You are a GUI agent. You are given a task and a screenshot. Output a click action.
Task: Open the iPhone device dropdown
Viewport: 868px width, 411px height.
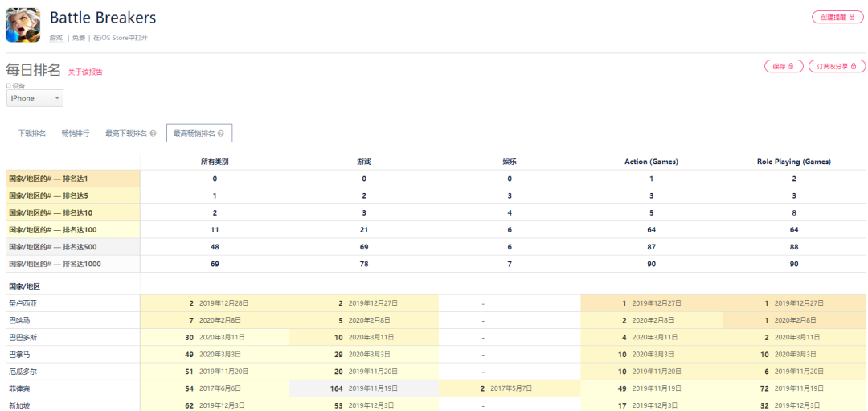pos(35,98)
